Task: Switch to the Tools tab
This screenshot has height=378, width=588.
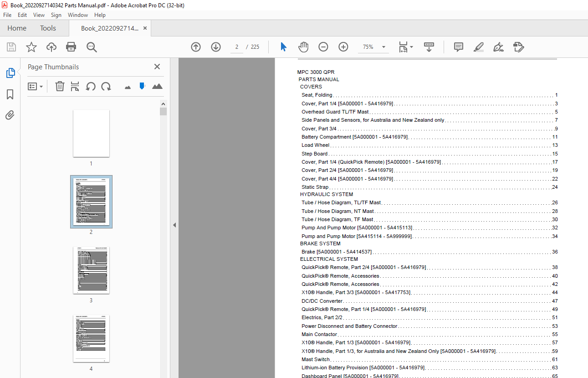Action: pos(48,28)
